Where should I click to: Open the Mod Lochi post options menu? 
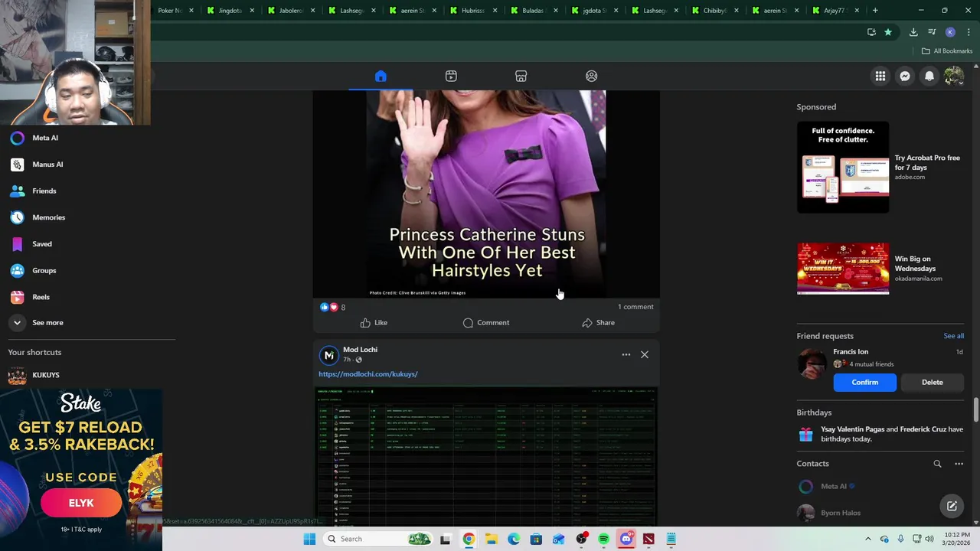tap(626, 354)
